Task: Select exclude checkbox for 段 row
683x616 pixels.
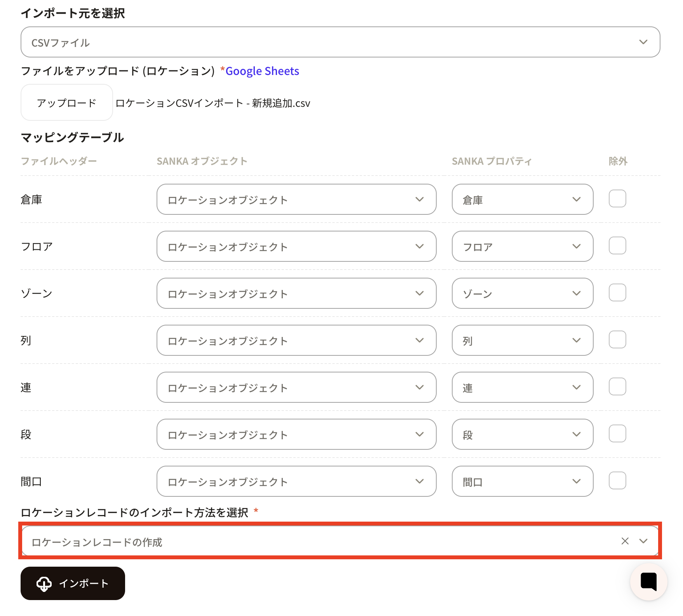Action: pyautogui.click(x=617, y=433)
